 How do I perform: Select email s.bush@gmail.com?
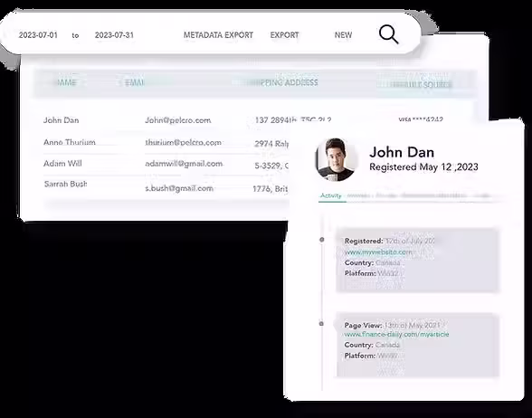click(x=179, y=188)
